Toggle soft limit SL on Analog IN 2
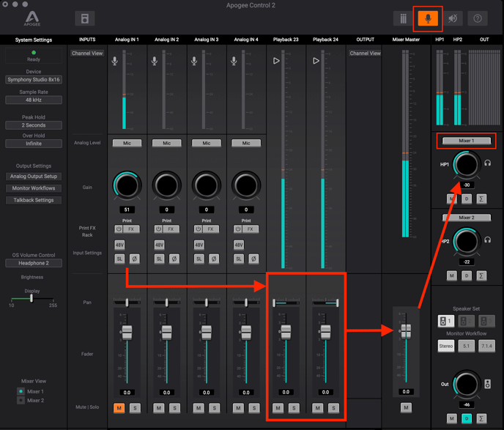The height and width of the screenshot is (430, 504). tap(159, 259)
